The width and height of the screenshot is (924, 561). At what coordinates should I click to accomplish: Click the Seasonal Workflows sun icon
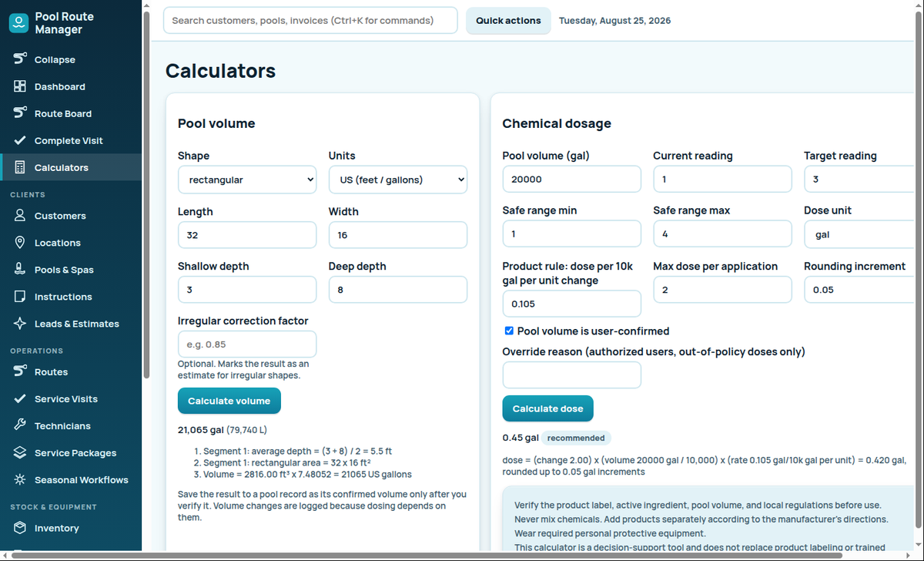20,479
